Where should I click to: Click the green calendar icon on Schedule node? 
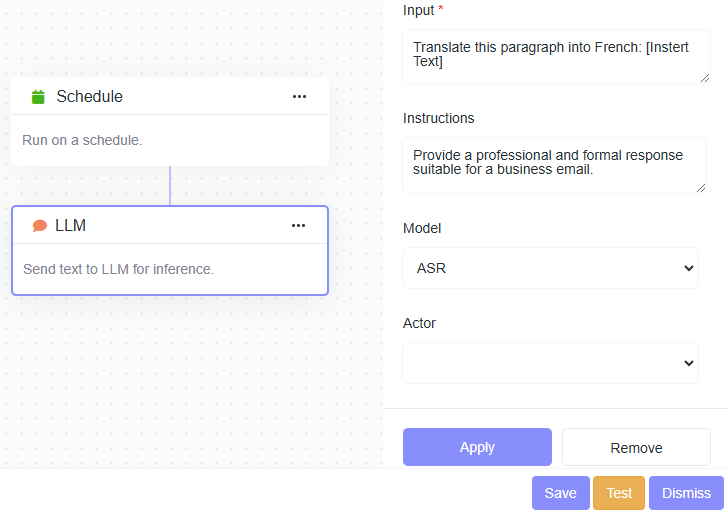[x=38, y=97]
